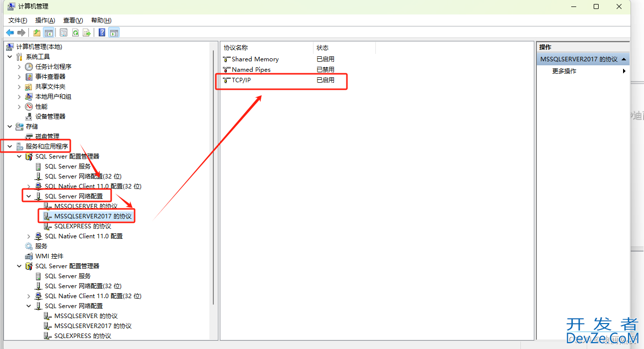The height and width of the screenshot is (349, 644).
Task: Click the Shared Memory protocol icon
Action: tap(227, 59)
